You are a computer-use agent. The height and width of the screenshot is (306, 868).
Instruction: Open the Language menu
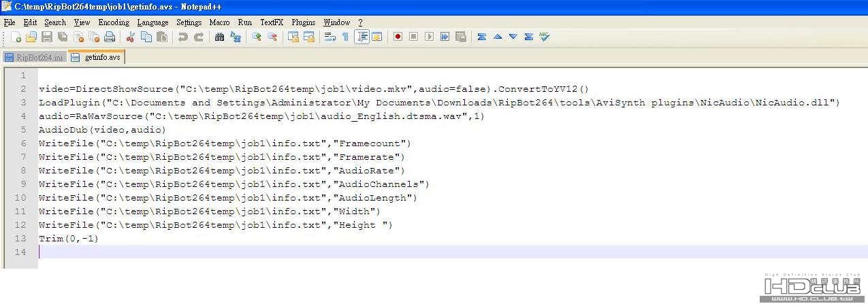click(x=153, y=22)
